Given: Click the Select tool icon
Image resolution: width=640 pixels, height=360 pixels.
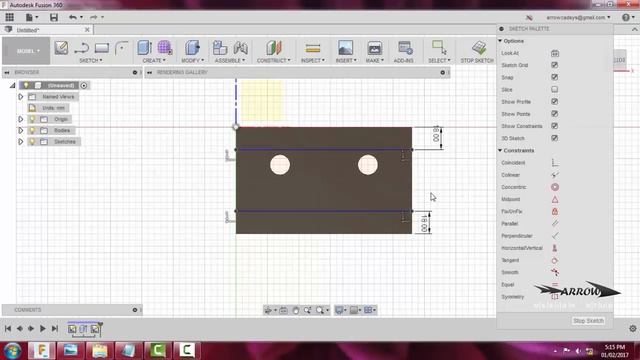Looking at the screenshot, I should click(439, 48).
